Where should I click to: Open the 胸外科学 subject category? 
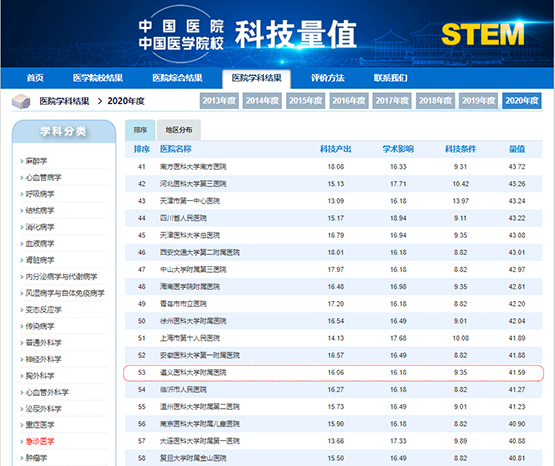tap(40, 375)
